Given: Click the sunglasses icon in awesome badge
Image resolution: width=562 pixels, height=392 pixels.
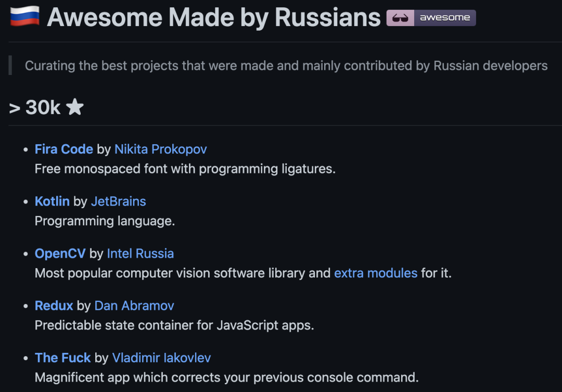Looking at the screenshot, I should (x=400, y=18).
